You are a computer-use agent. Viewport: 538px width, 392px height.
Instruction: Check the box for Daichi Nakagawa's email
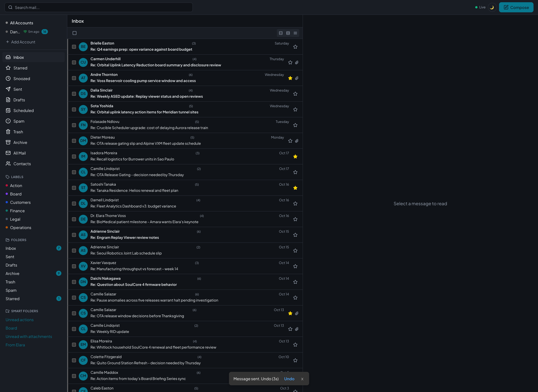coord(74,282)
